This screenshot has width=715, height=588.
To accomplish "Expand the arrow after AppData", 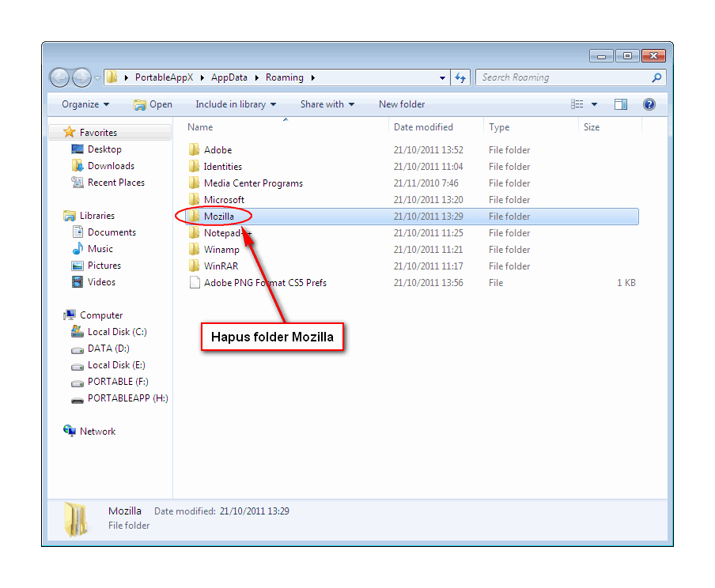I will pos(257,78).
